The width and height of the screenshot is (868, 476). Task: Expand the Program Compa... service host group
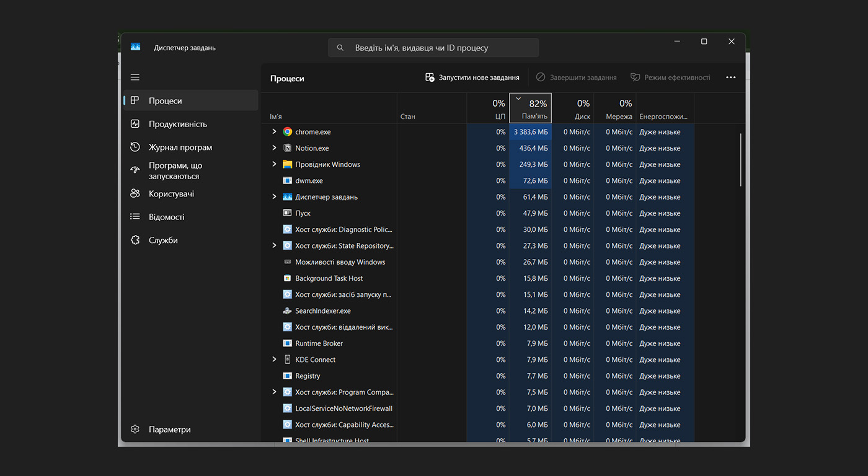274,392
